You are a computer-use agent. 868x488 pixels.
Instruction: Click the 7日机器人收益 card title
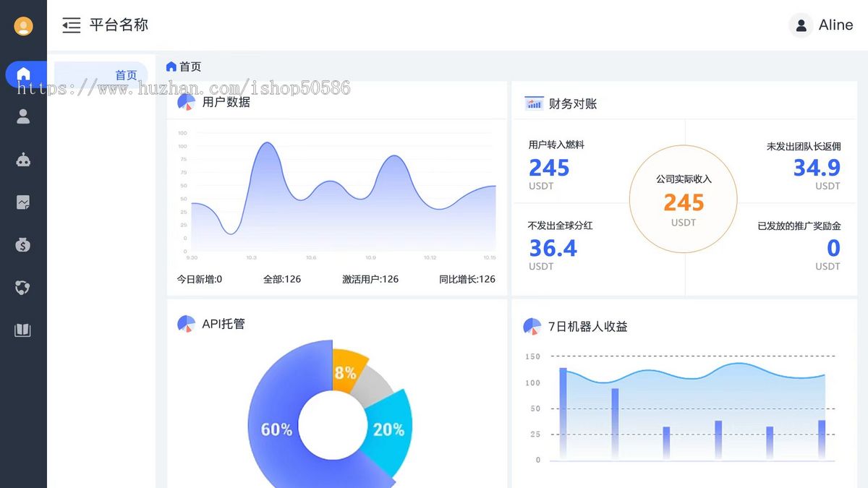tap(587, 327)
